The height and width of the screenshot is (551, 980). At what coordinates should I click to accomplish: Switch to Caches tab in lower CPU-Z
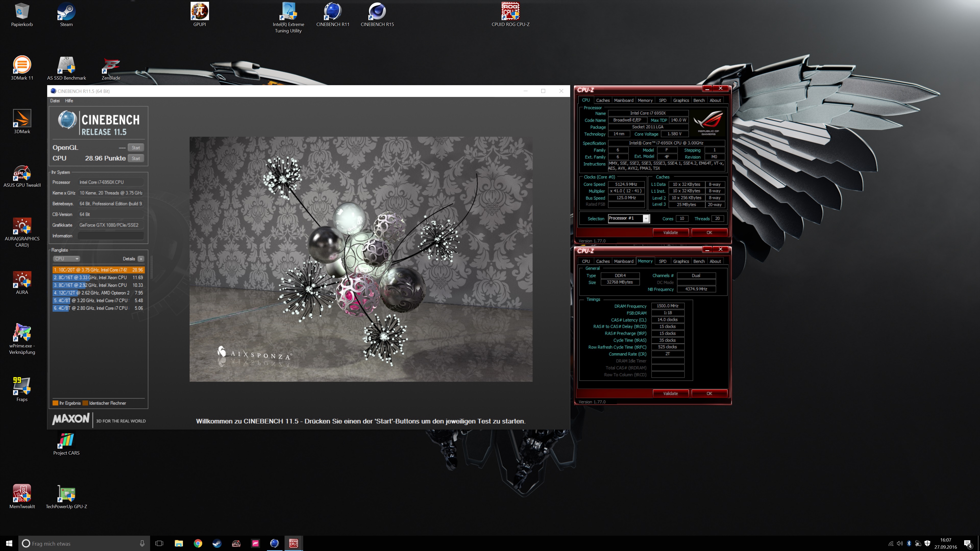coord(603,261)
